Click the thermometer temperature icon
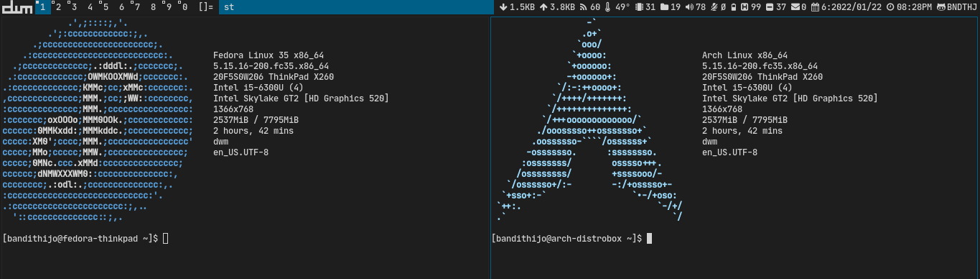980x279 pixels. tap(608, 7)
